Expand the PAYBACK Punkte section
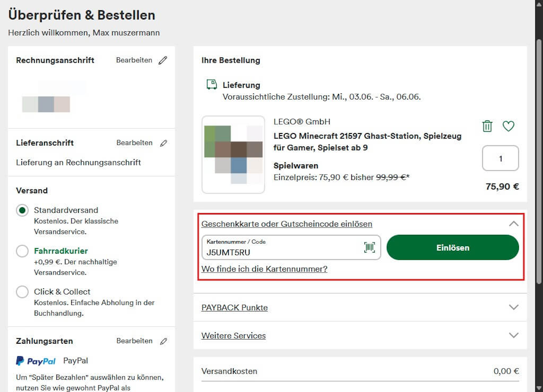 (514, 307)
